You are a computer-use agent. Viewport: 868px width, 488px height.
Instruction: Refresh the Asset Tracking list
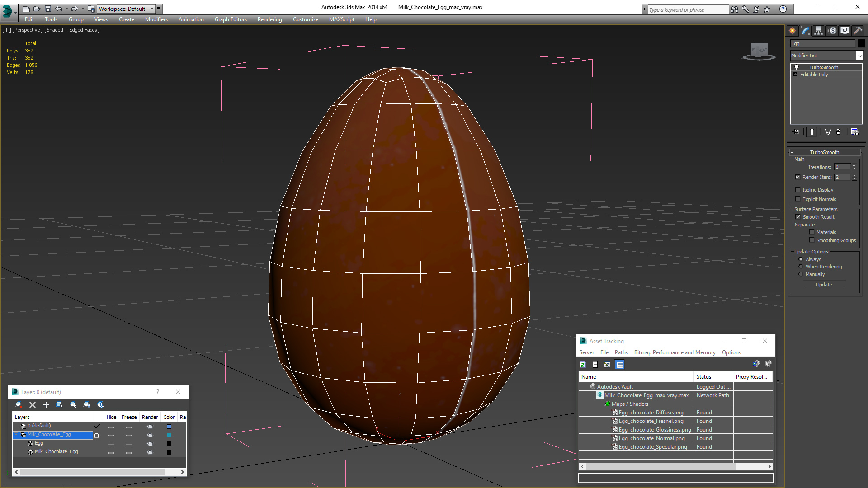[583, 365]
